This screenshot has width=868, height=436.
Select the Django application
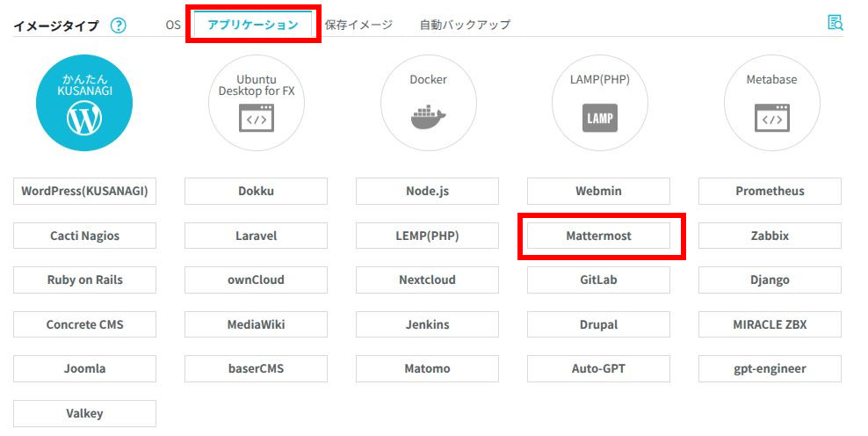(x=770, y=280)
